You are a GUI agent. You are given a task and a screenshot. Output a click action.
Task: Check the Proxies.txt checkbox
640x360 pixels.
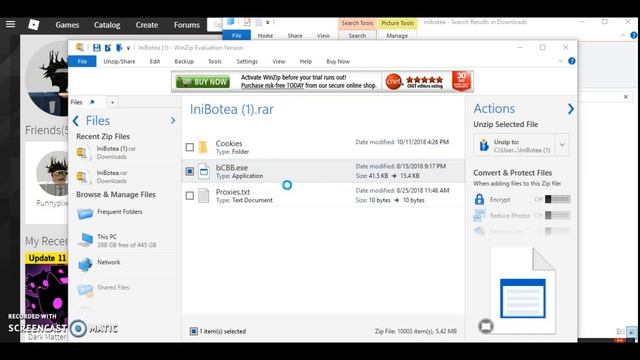click(190, 196)
